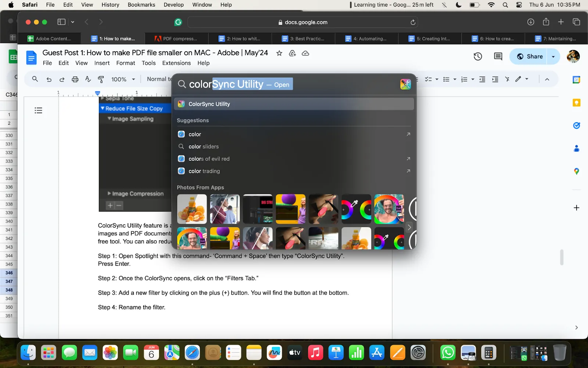Screen dimensions: 588x368
Task: Open Control Center in menu bar
Action: pyautogui.click(x=519, y=5)
